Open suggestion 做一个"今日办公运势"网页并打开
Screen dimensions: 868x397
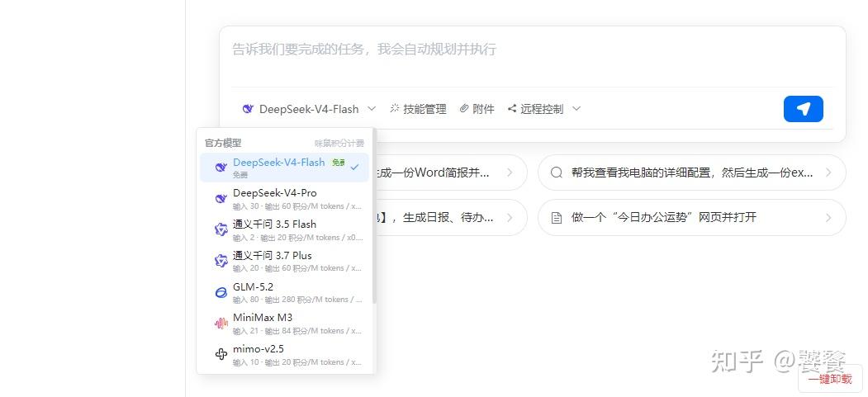click(692, 217)
